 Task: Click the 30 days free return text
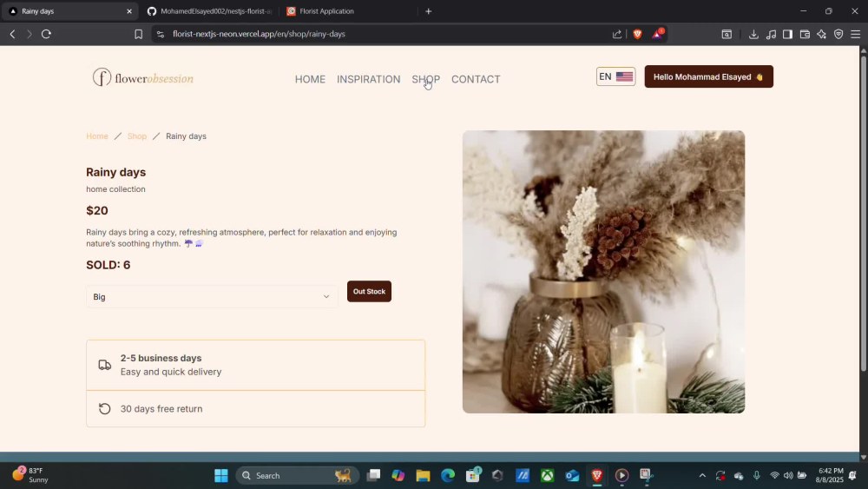pos(161,409)
